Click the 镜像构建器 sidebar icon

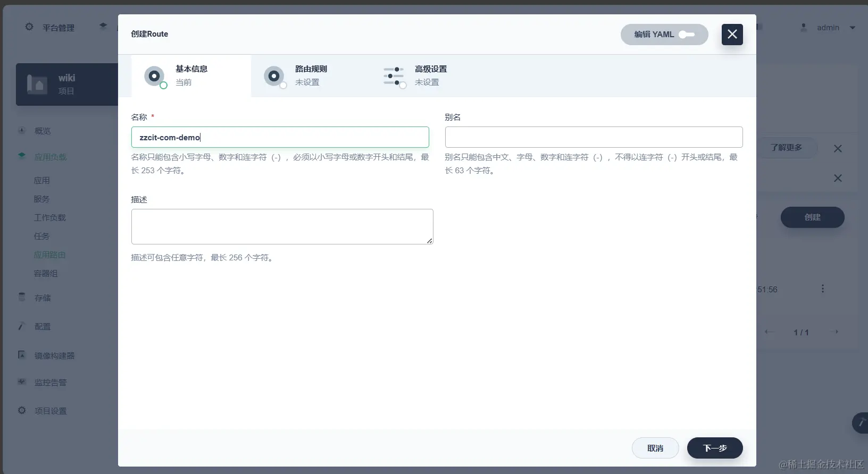[x=22, y=355]
